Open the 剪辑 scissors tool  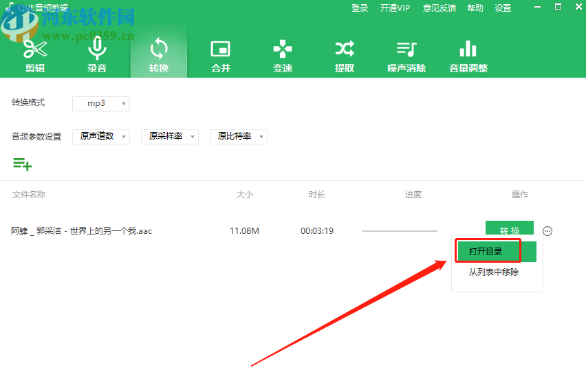point(35,55)
